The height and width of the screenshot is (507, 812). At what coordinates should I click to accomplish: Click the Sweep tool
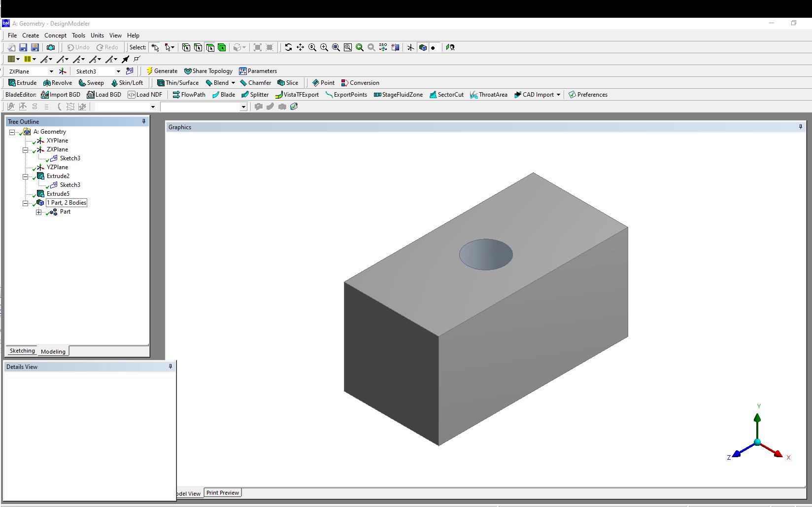pos(91,83)
